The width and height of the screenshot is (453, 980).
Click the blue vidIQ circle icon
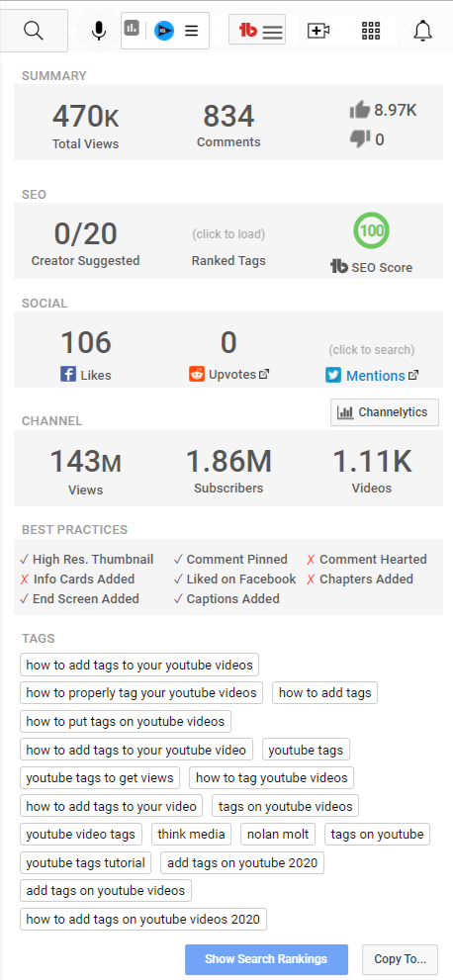pyautogui.click(x=164, y=30)
